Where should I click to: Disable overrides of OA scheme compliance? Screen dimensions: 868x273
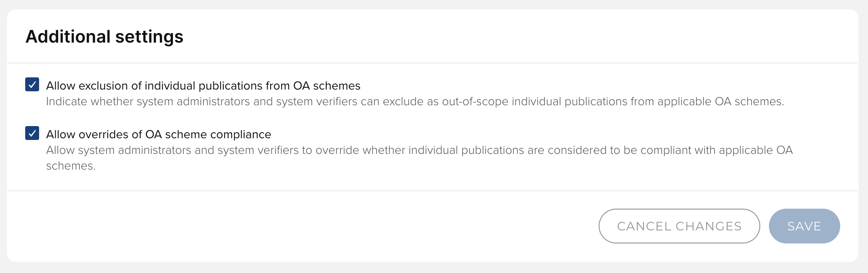32,133
